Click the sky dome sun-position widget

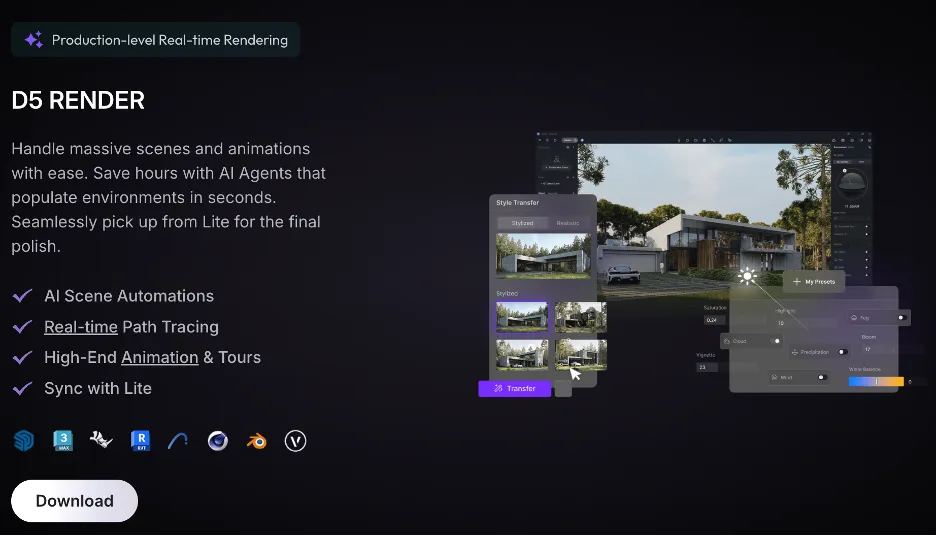852,185
